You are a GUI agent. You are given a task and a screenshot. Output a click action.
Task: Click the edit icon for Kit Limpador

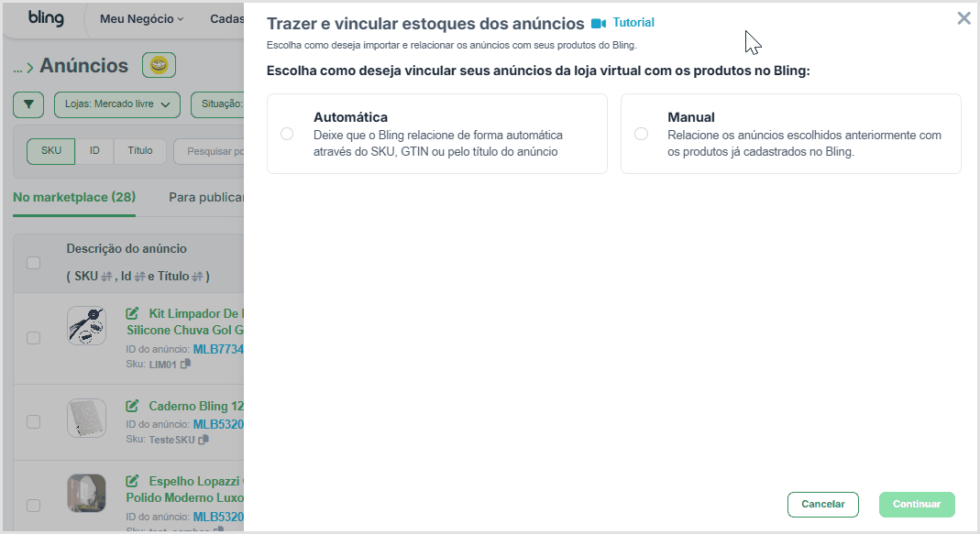coord(133,313)
